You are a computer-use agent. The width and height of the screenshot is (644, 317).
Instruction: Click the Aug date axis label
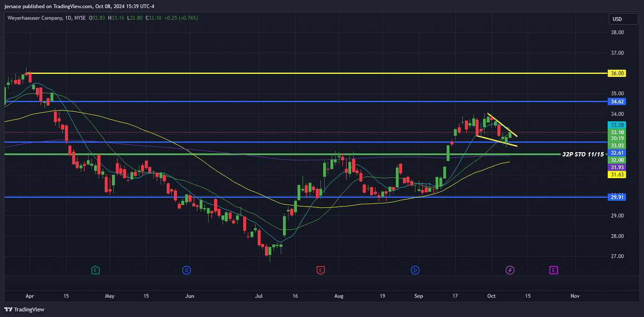(x=339, y=296)
